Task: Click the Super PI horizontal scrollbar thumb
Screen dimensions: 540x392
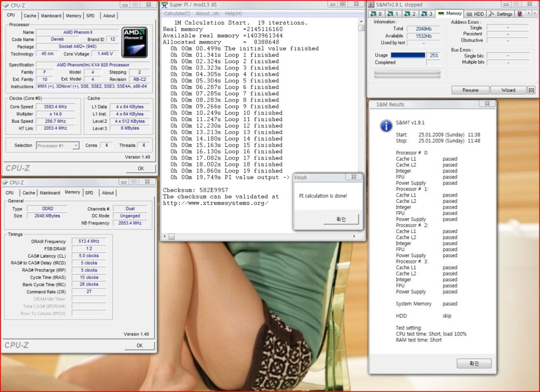Action: pyautogui.click(x=171, y=237)
